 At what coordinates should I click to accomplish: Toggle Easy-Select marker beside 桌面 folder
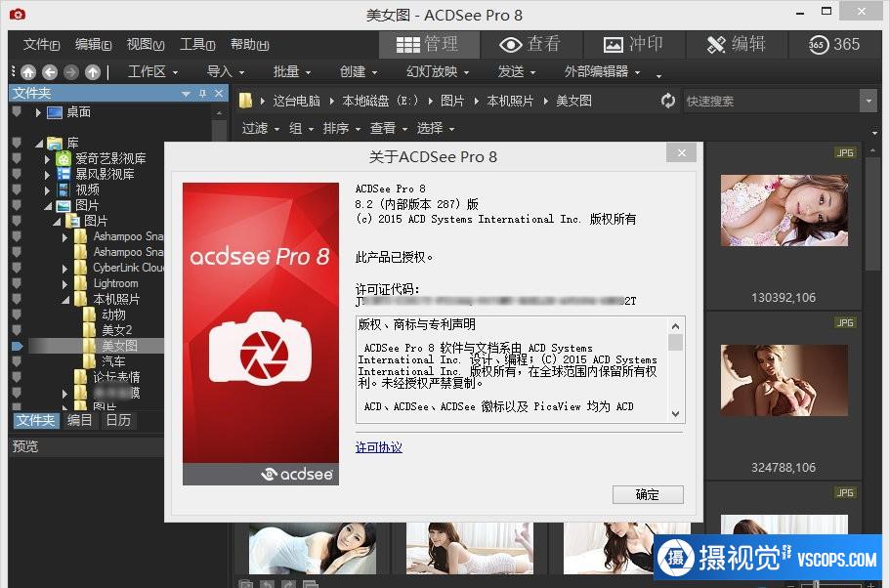click(x=16, y=112)
